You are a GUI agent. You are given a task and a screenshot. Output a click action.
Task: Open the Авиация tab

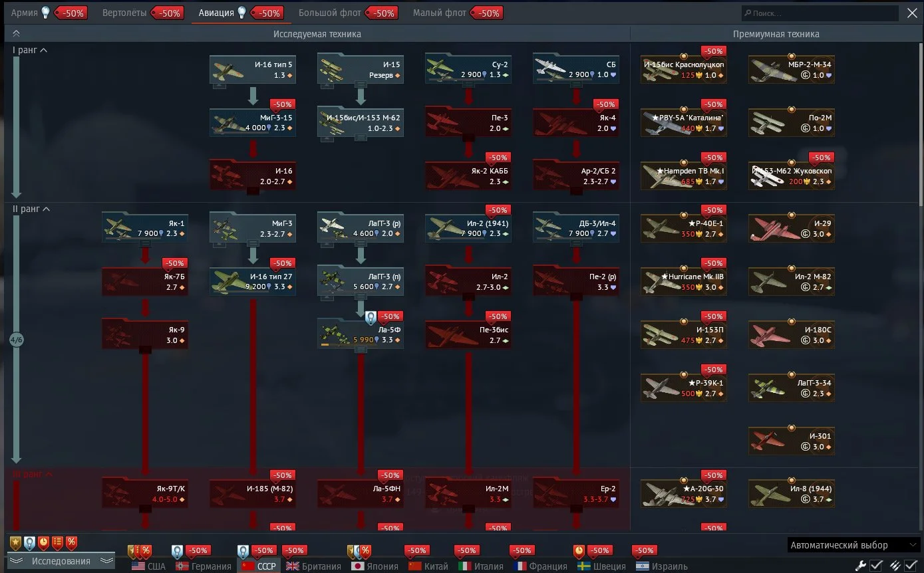tap(217, 13)
